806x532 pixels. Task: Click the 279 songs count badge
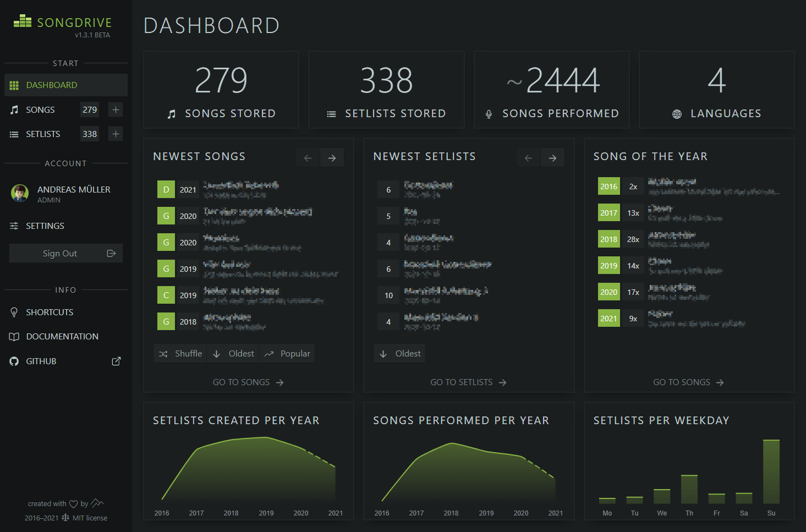click(90, 109)
